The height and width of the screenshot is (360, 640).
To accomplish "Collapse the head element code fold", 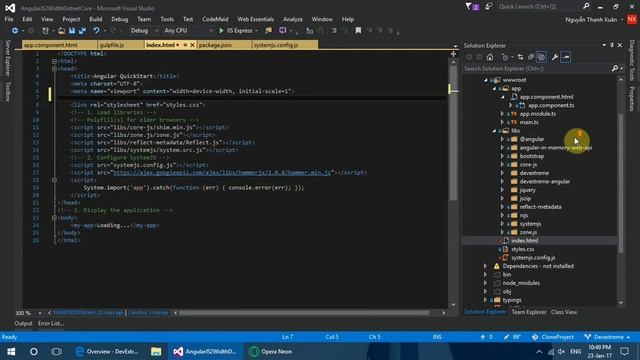I will click(x=54, y=69).
